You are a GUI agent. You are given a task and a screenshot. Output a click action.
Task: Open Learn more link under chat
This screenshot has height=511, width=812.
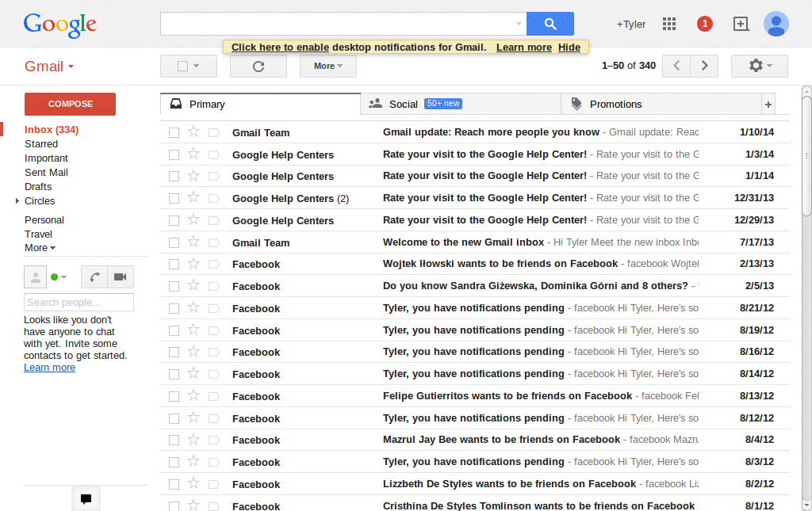click(x=49, y=368)
